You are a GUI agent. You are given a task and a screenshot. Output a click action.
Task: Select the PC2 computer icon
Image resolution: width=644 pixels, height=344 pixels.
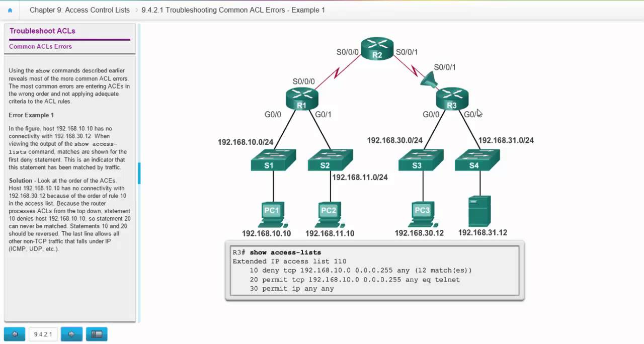(329, 215)
